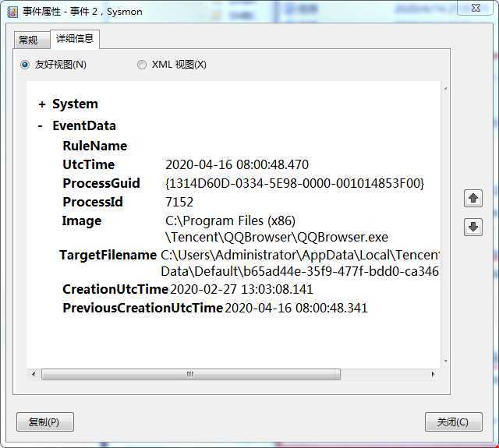Select the RuleName field label
The image size is (499, 448).
point(95,146)
